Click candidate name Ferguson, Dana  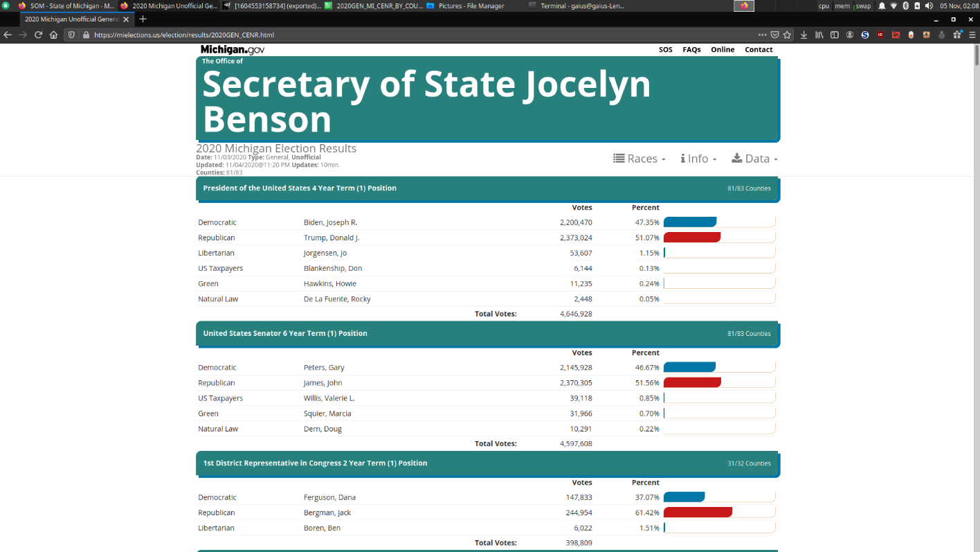[x=329, y=497]
